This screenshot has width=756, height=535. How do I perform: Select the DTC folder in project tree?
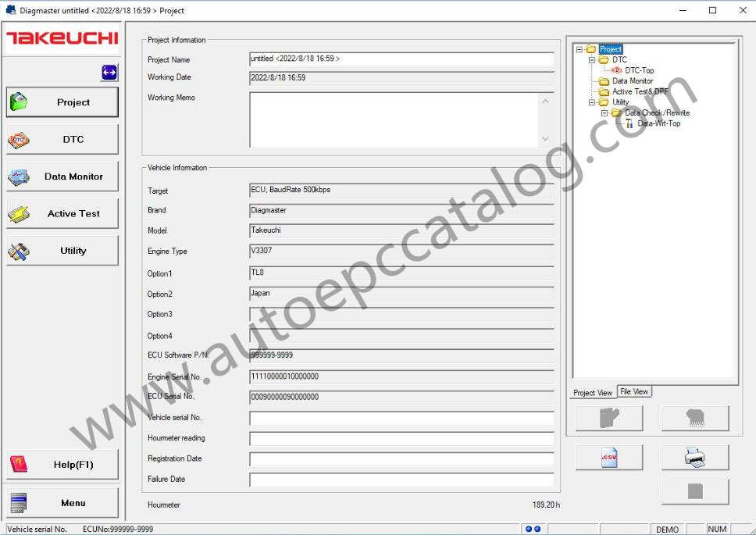[619, 60]
